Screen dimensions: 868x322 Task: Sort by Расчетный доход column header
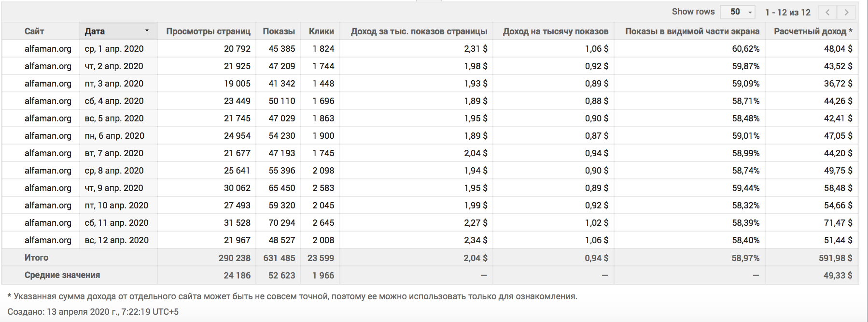(813, 31)
